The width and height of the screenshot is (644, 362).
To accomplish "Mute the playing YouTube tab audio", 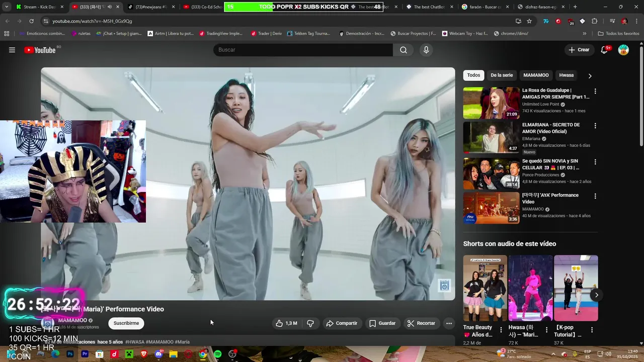I will (109, 7).
